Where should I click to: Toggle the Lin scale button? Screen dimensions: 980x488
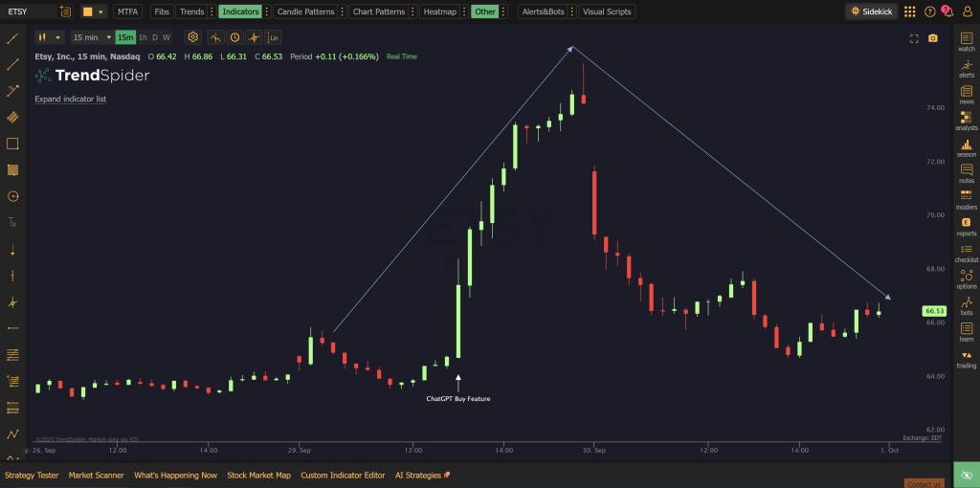(273, 37)
